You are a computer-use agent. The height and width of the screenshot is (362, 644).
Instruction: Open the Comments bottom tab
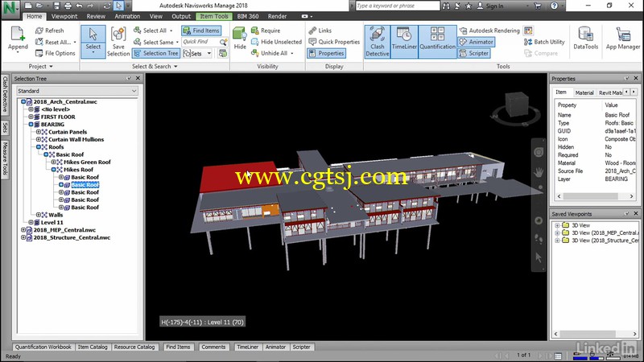pos(213,347)
